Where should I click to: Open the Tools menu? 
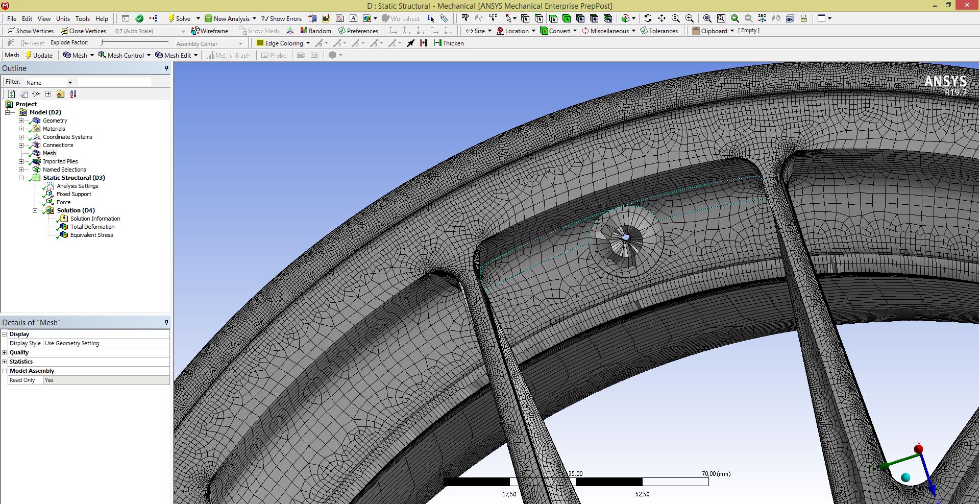pos(82,19)
